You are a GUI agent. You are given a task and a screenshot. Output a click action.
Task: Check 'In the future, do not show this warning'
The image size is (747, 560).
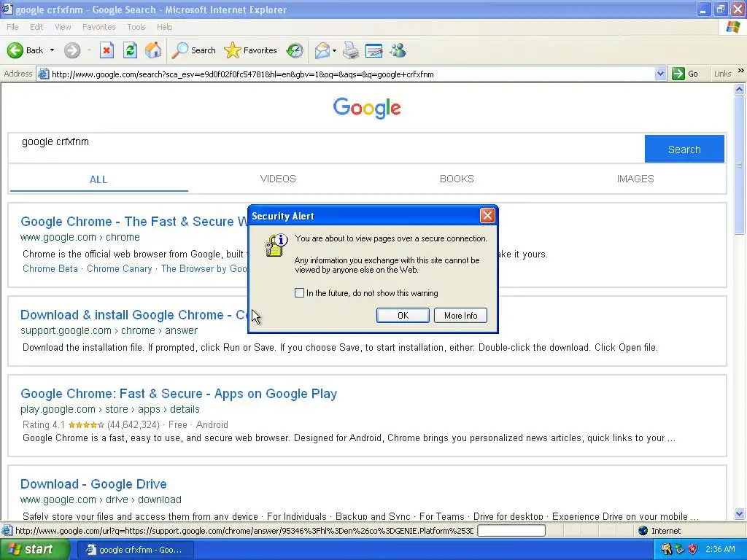pos(299,293)
